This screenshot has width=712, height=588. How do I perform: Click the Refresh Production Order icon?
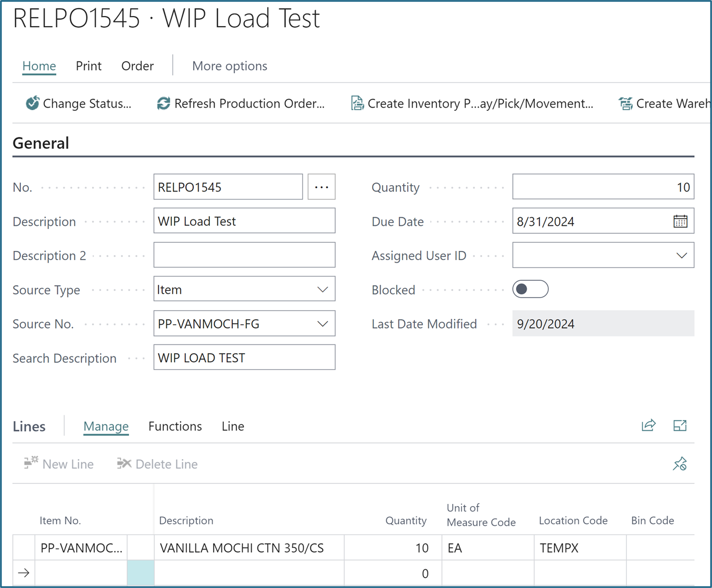pyautogui.click(x=163, y=103)
